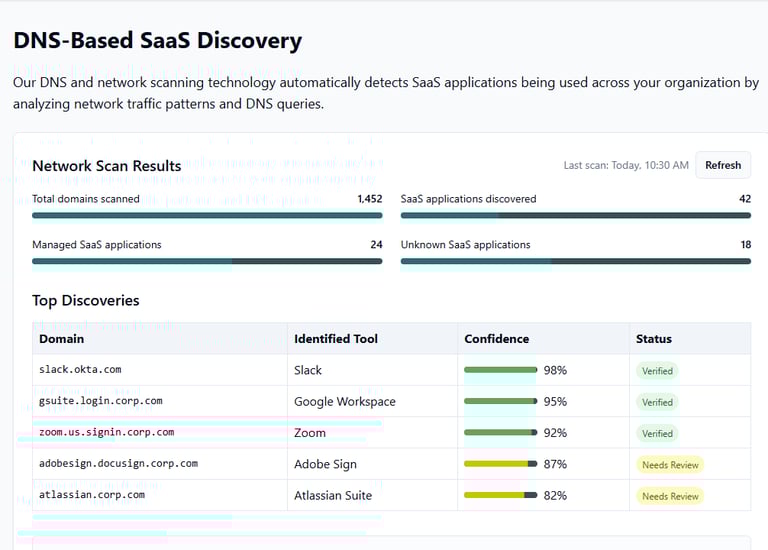Select the SaaS applications discovered progress bar
The image size is (768, 550).
coord(576,215)
